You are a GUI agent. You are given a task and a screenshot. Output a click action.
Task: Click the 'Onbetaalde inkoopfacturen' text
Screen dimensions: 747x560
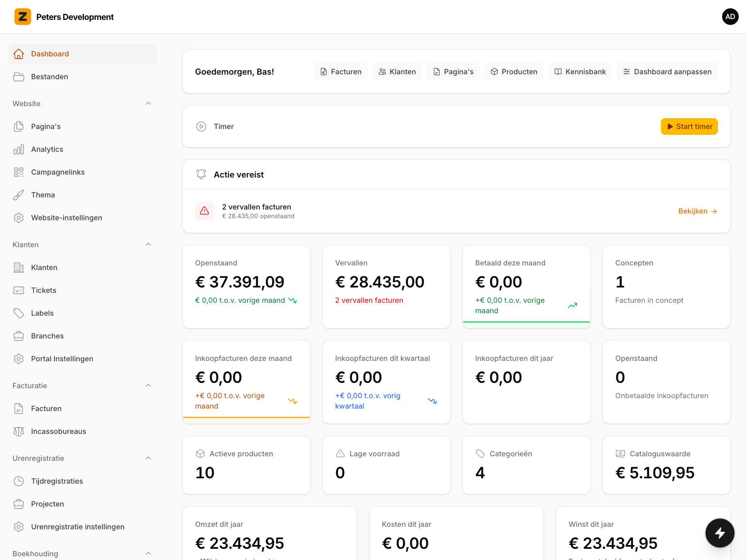click(x=662, y=396)
